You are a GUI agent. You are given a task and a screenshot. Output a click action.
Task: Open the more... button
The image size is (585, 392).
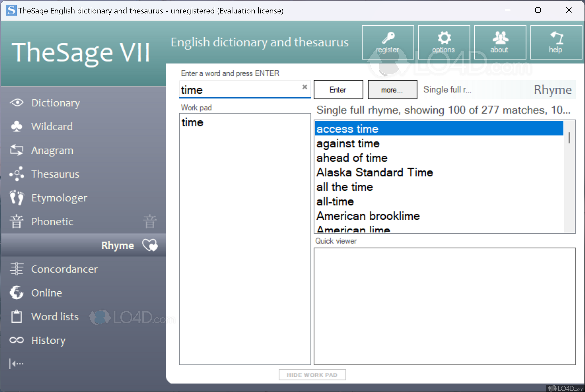(392, 90)
